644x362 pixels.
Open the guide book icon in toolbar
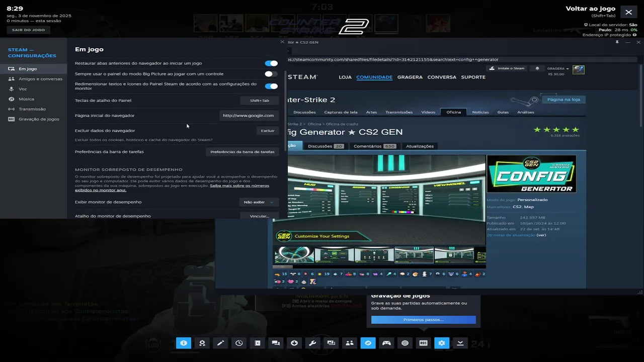point(257,343)
